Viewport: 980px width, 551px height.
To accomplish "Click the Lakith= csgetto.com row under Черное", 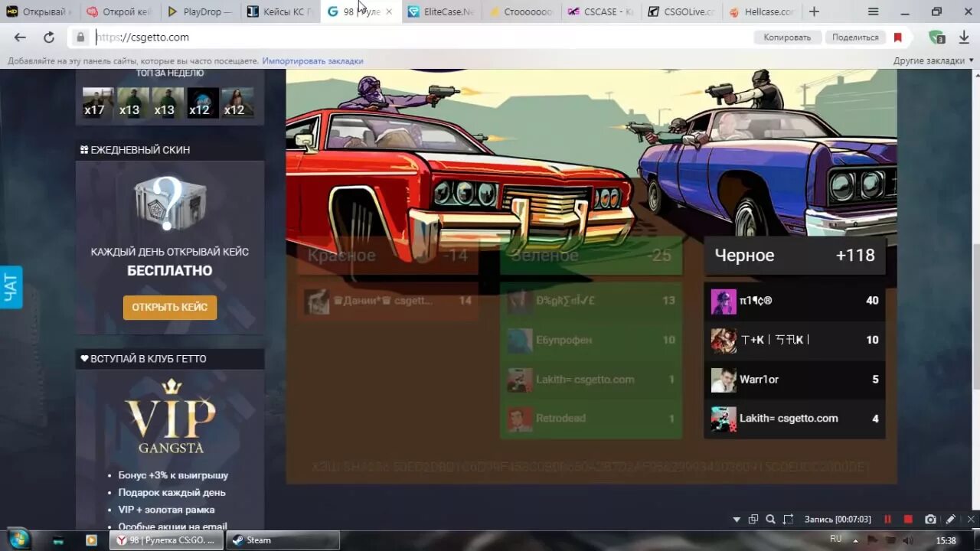I will tap(795, 419).
